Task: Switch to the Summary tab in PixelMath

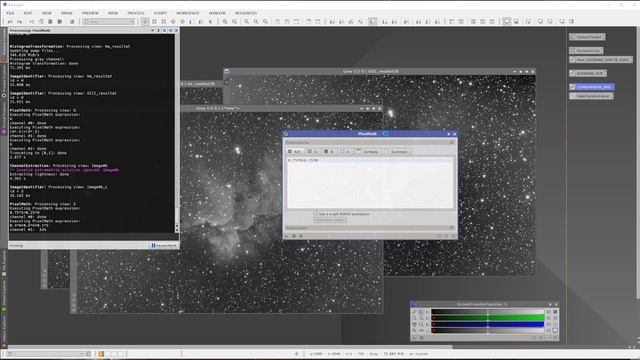Action: coord(396,151)
